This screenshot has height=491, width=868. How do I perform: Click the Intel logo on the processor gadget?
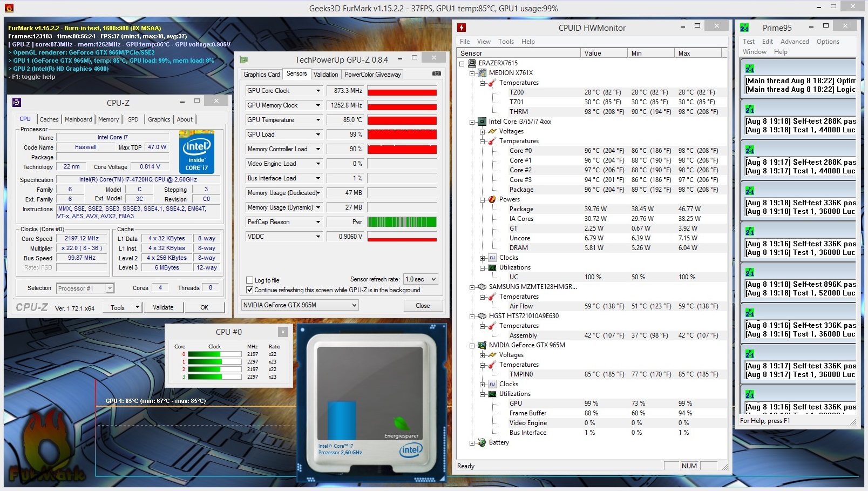(x=411, y=450)
